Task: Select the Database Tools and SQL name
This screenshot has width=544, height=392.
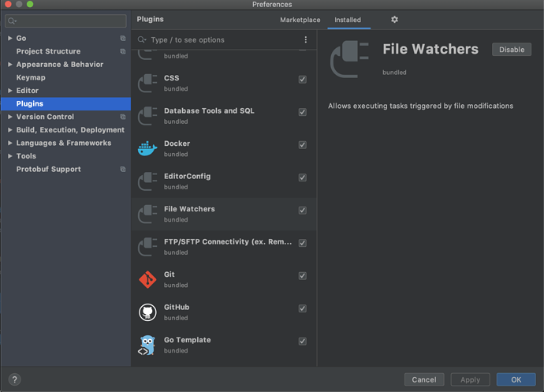Action: [x=209, y=110]
